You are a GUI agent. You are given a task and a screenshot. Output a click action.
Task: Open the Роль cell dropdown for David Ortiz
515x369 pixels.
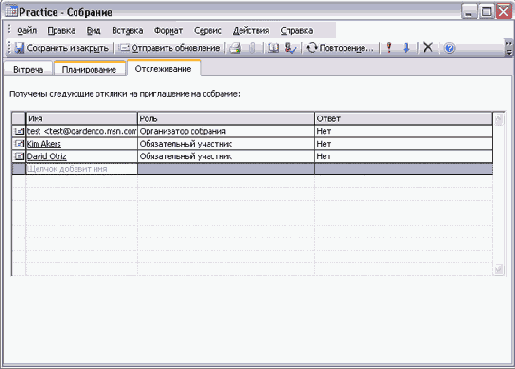coord(226,156)
